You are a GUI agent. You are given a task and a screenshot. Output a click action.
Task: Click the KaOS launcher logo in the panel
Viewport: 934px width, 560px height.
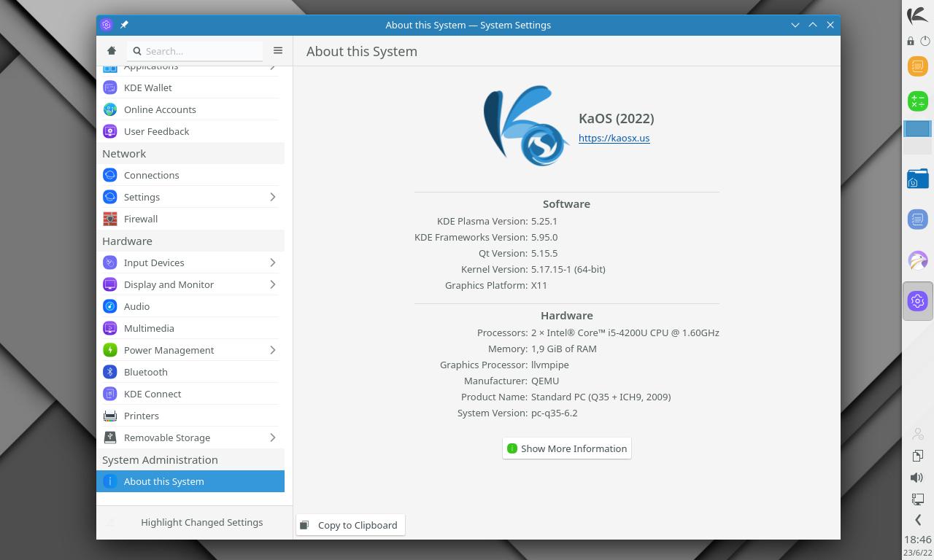click(917, 15)
